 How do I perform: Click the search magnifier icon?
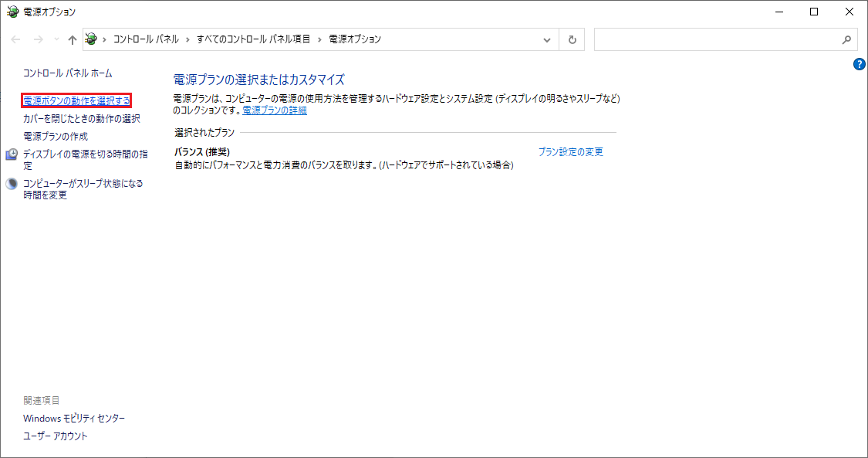tap(846, 39)
